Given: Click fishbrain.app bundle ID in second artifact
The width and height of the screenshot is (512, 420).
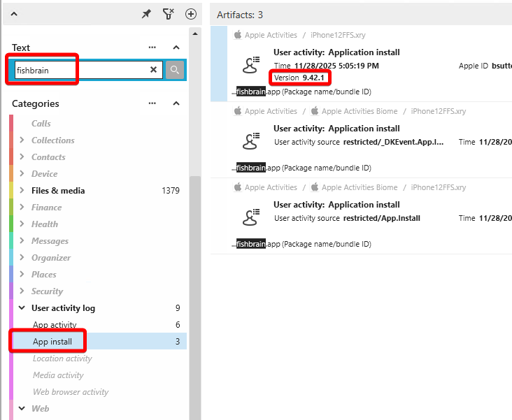Looking at the screenshot, I should click(301, 168).
